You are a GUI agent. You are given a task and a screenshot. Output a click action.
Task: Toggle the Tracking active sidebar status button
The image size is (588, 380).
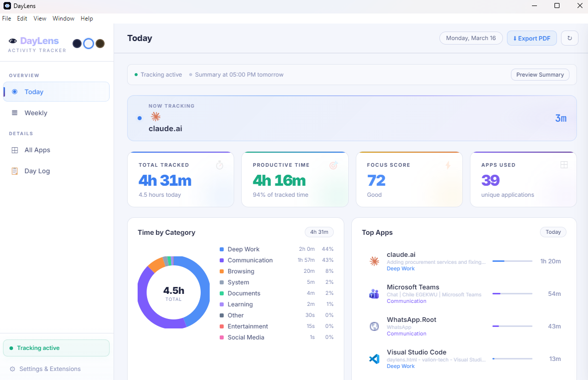pyautogui.click(x=56, y=348)
